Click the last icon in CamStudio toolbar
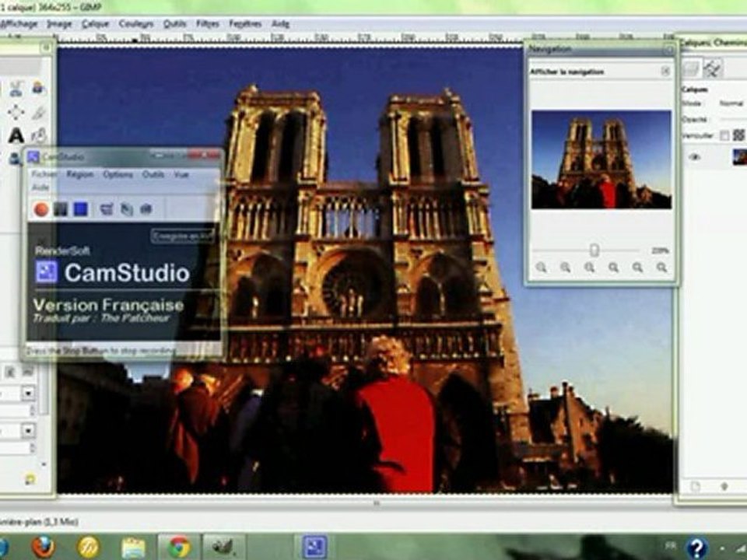Image resolution: width=747 pixels, height=560 pixels. point(146,209)
